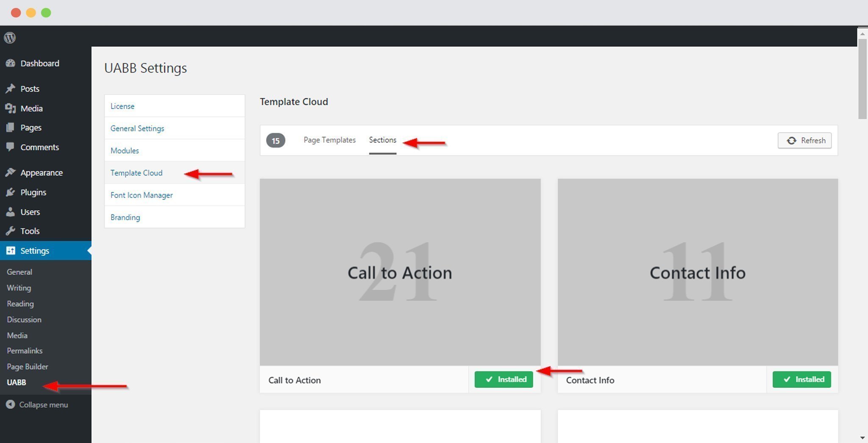Viewport: 868px width, 443px height.
Task: Toggle the Installed state for Contact Info
Action: [x=801, y=379]
